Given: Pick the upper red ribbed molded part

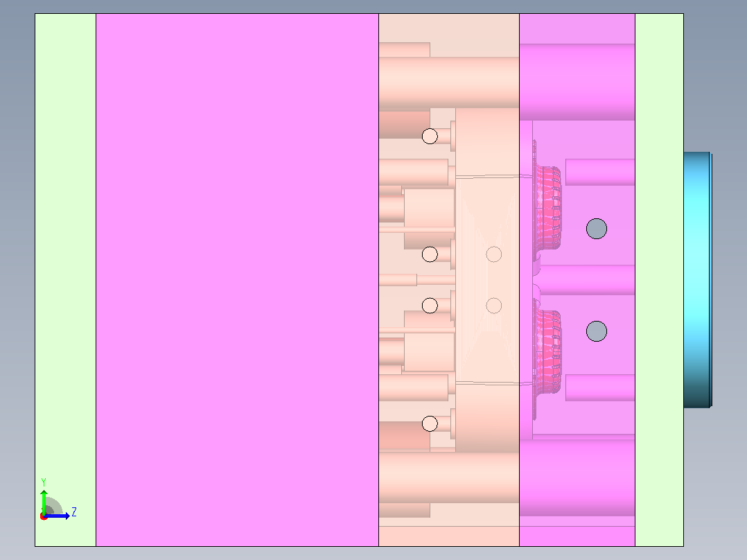Looking at the screenshot, I should pos(547,207).
